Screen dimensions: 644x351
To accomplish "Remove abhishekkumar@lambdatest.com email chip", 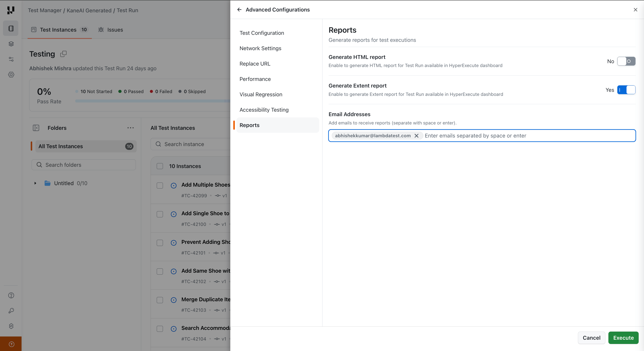I will [416, 136].
